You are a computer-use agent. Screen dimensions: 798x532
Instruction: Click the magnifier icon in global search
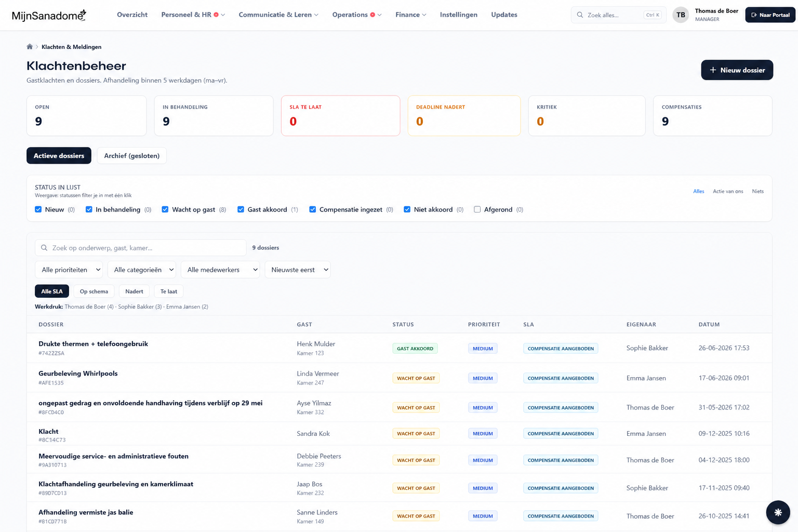tap(580, 15)
